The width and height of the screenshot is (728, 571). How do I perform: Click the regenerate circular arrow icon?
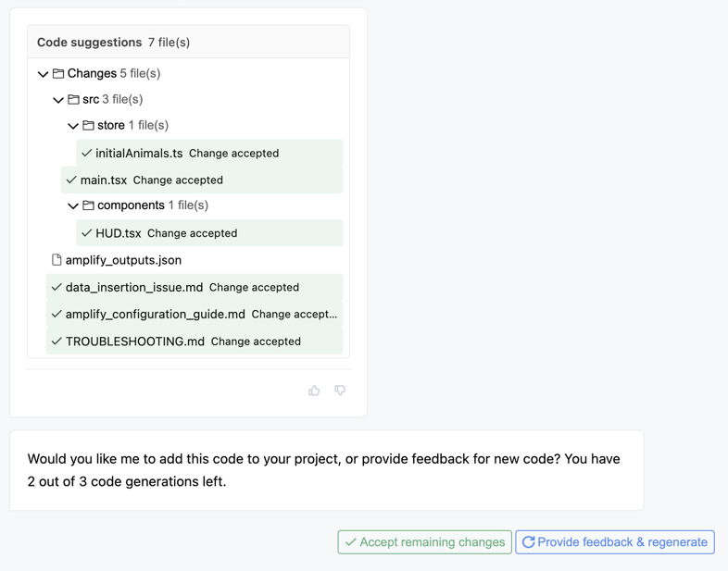tap(528, 541)
